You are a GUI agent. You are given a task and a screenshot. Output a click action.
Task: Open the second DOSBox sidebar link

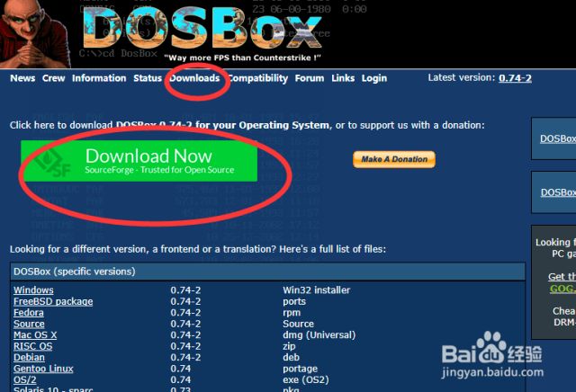[558, 192]
